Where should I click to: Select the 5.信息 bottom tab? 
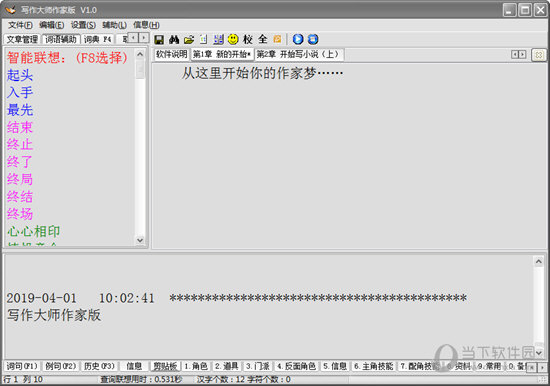(x=335, y=366)
